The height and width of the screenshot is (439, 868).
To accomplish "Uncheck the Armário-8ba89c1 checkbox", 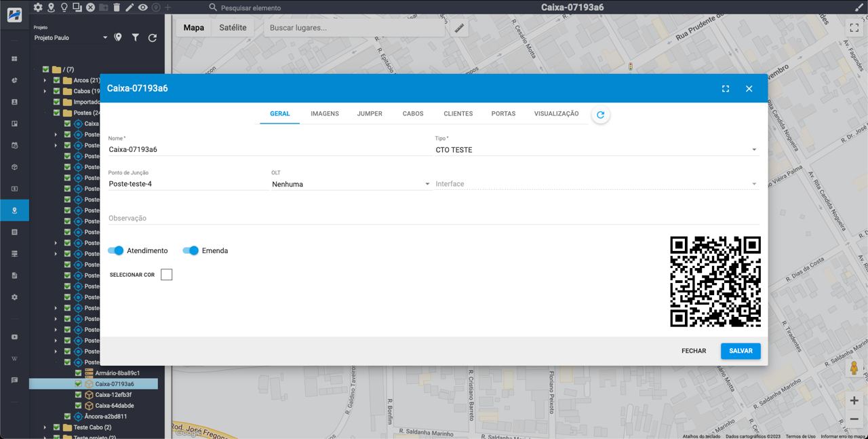I will click(x=78, y=373).
